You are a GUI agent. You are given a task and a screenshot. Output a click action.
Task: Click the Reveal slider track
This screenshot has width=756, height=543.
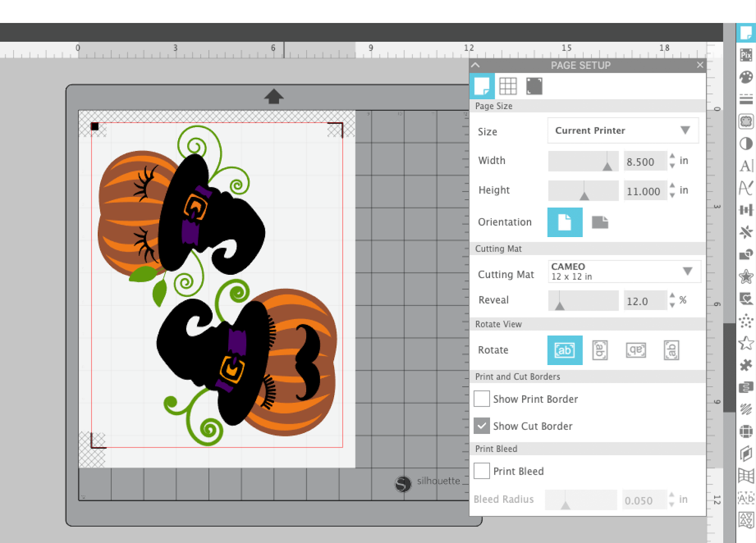[583, 300]
